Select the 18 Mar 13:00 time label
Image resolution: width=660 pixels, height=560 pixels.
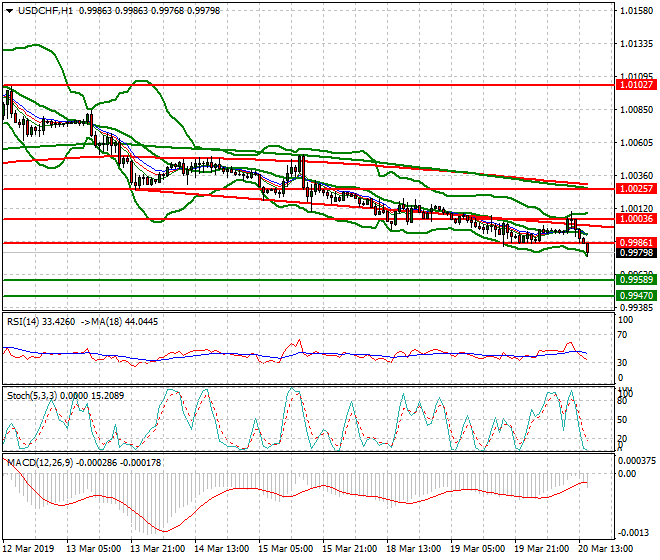tap(414, 549)
